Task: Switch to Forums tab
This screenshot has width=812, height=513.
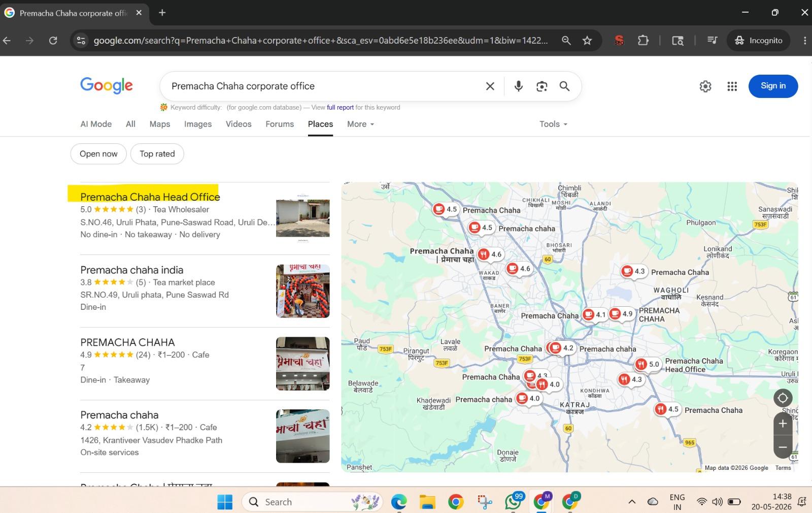Action: coord(280,124)
